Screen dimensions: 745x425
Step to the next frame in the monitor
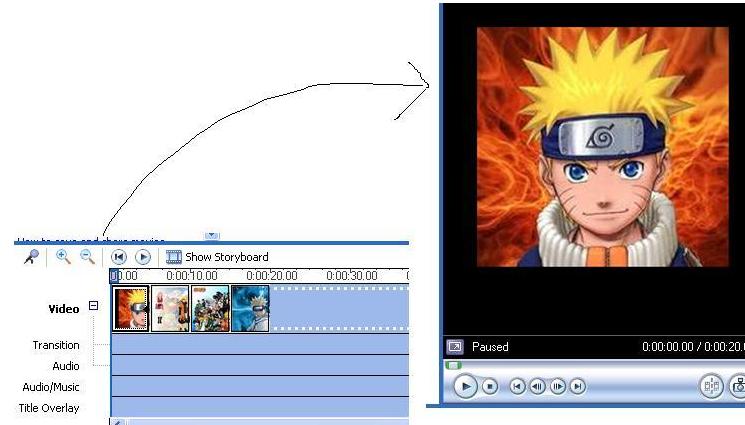558,386
